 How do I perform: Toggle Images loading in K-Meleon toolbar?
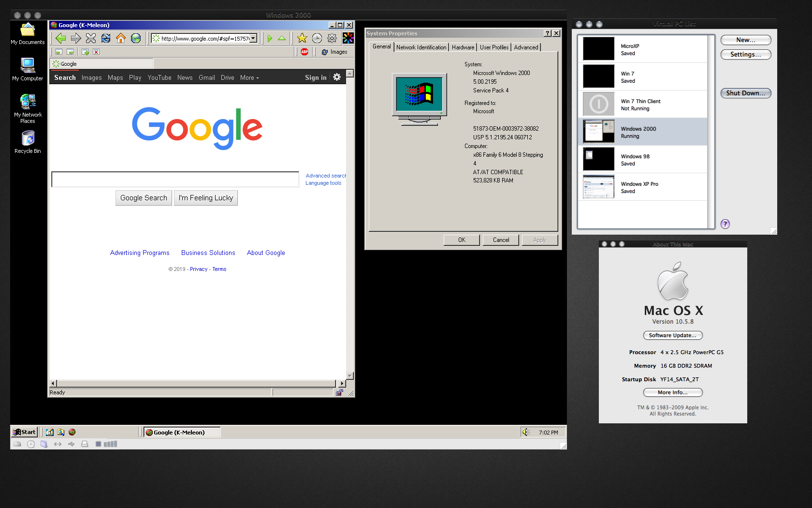click(x=334, y=52)
